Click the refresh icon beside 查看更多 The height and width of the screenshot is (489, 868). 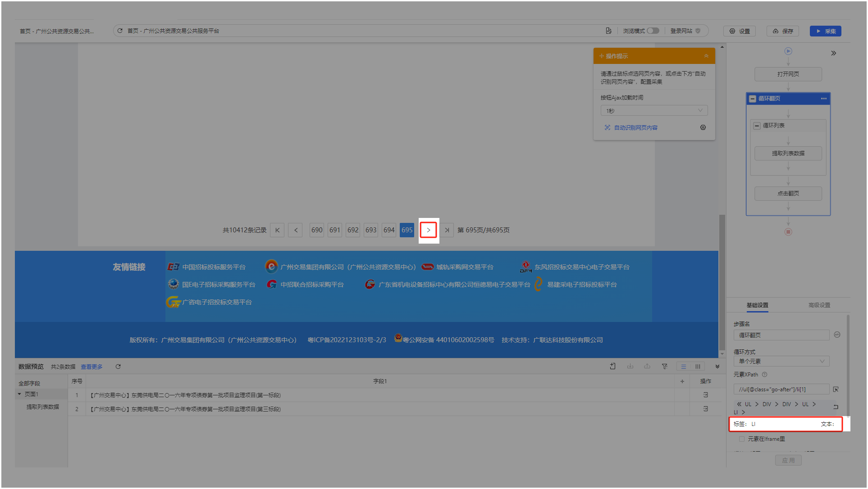(118, 367)
